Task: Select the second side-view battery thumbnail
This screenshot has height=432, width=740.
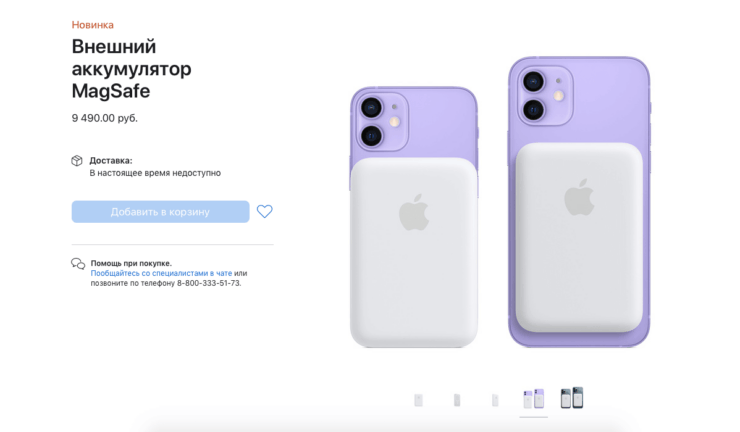Action: pos(457,400)
